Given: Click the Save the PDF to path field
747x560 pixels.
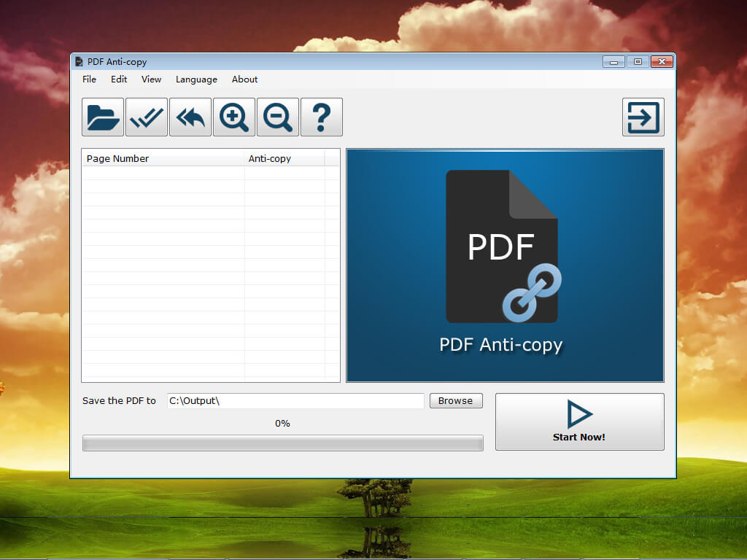Looking at the screenshot, I should 295,400.
